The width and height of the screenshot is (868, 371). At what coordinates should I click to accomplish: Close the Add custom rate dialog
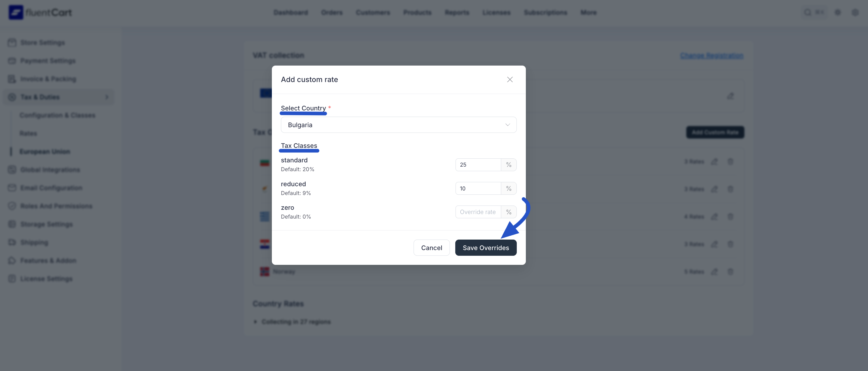click(x=510, y=79)
